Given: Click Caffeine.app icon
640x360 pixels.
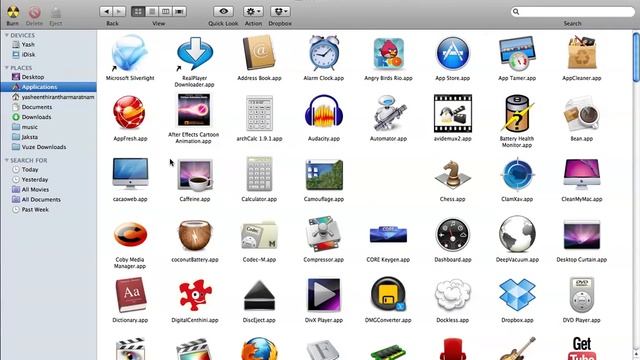Looking at the screenshot, I should point(195,175).
